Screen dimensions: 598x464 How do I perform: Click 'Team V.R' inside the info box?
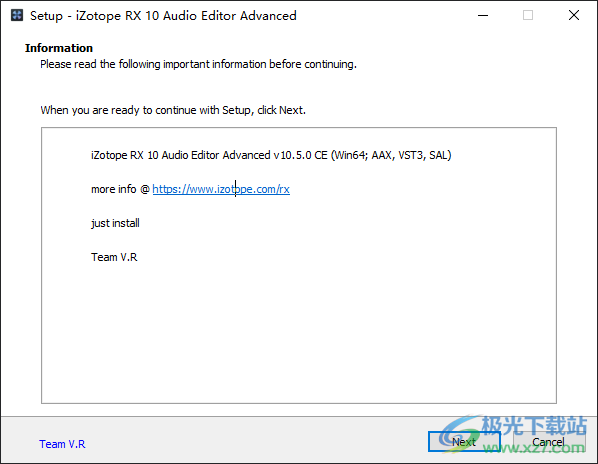point(114,257)
